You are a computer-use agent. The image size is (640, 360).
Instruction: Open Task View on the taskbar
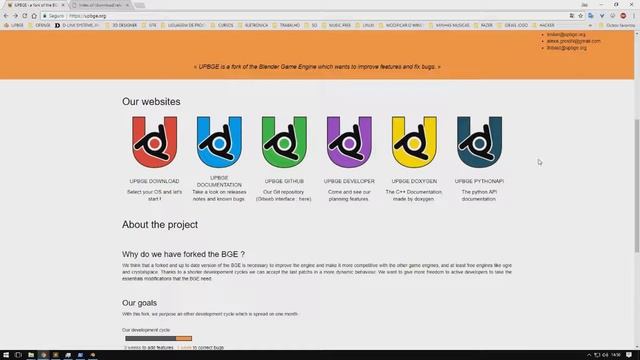pos(18,355)
